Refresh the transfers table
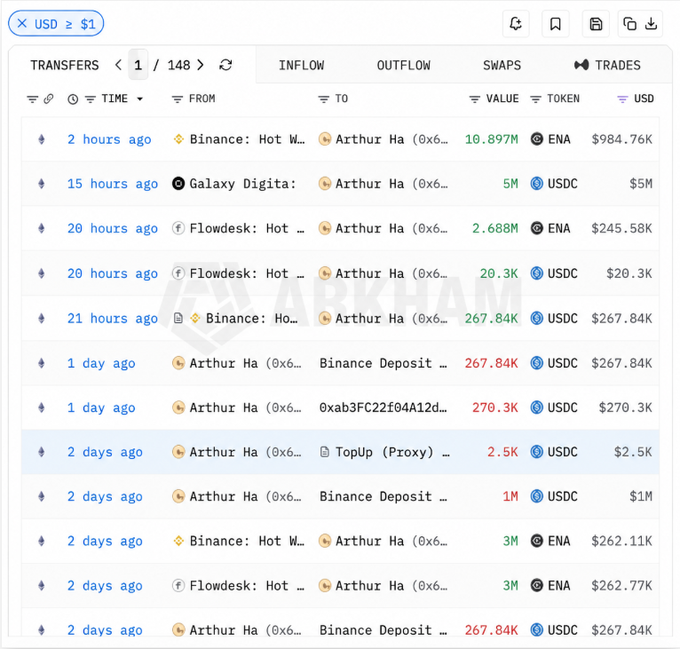The width and height of the screenshot is (680, 649). (x=226, y=65)
